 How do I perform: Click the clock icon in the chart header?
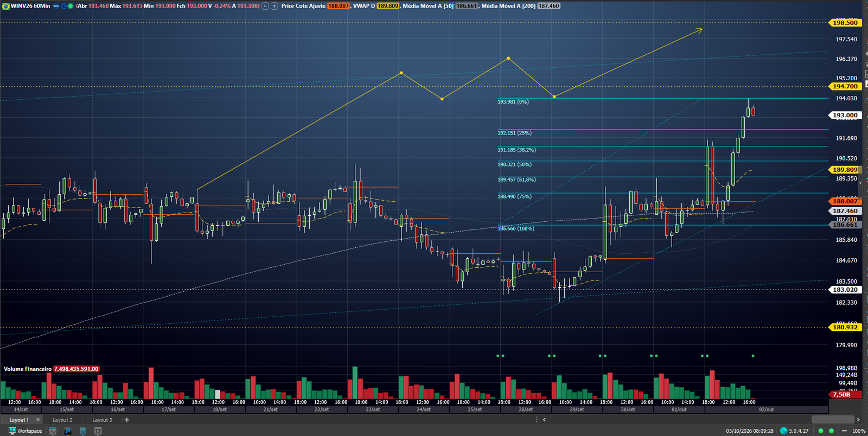pyautogui.click(x=64, y=6)
